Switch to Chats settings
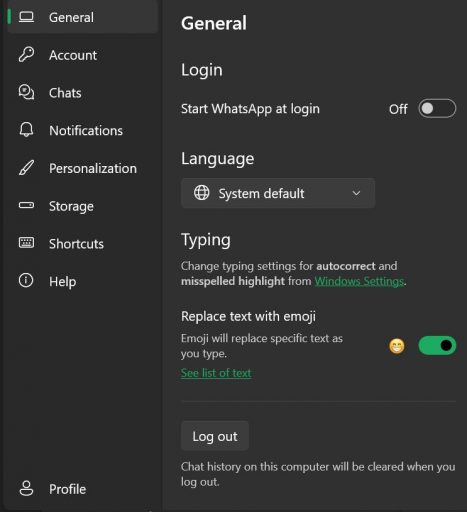Image resolution: width=467 pixels, height=512 pixels. (x=82, y=92)
